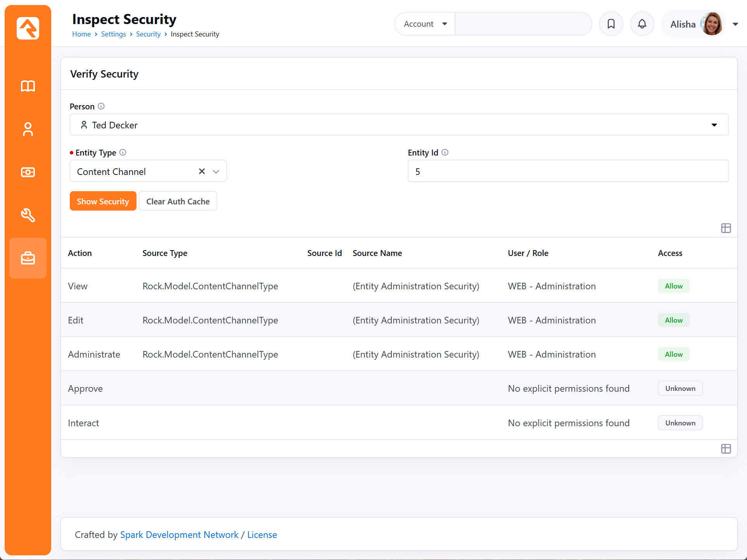This screenshot has width=747, height=560.
Task: Open the Account search type dropdown
Action: coord(425,24)
